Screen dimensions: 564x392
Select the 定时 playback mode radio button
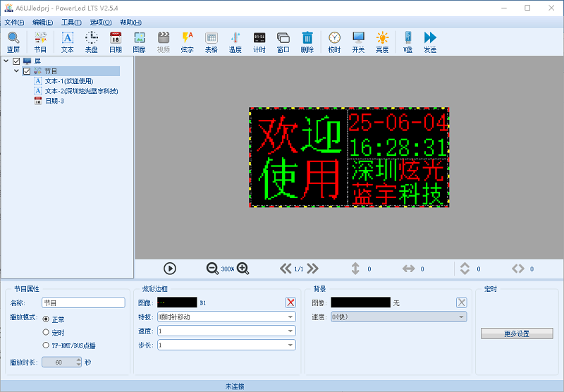click(47, 332)
